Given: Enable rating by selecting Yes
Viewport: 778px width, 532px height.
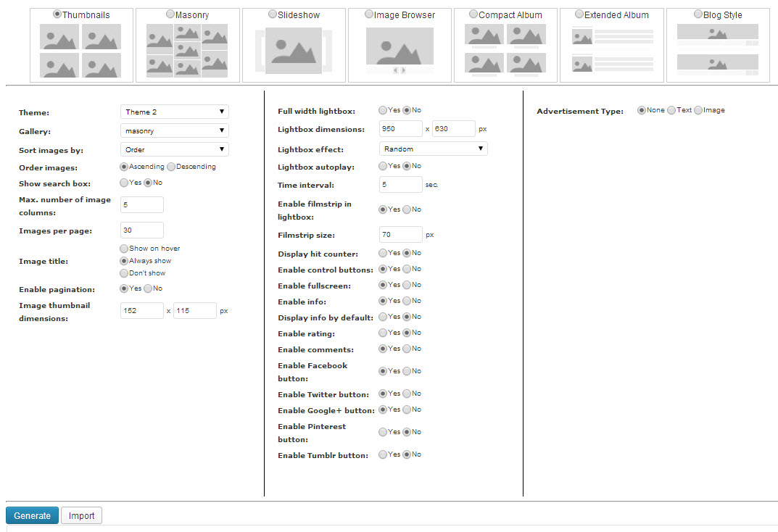Looking at the screenshot, I should [383, 333].
